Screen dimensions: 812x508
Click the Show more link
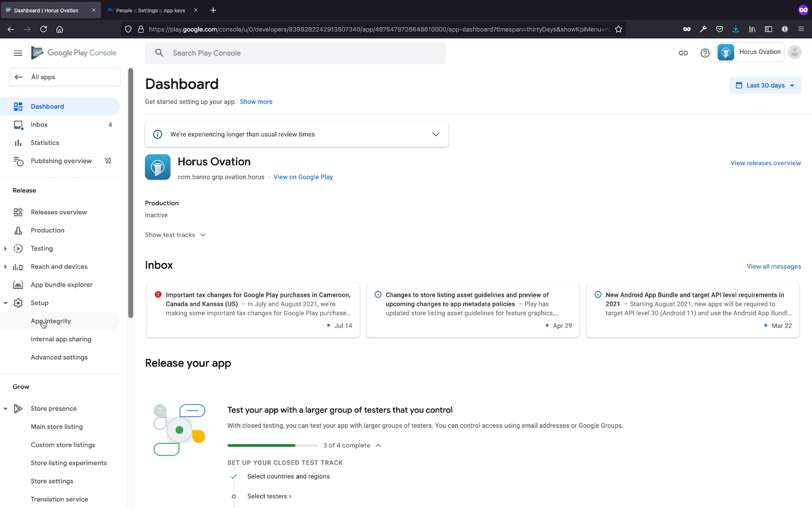click(x=256, y=102)
